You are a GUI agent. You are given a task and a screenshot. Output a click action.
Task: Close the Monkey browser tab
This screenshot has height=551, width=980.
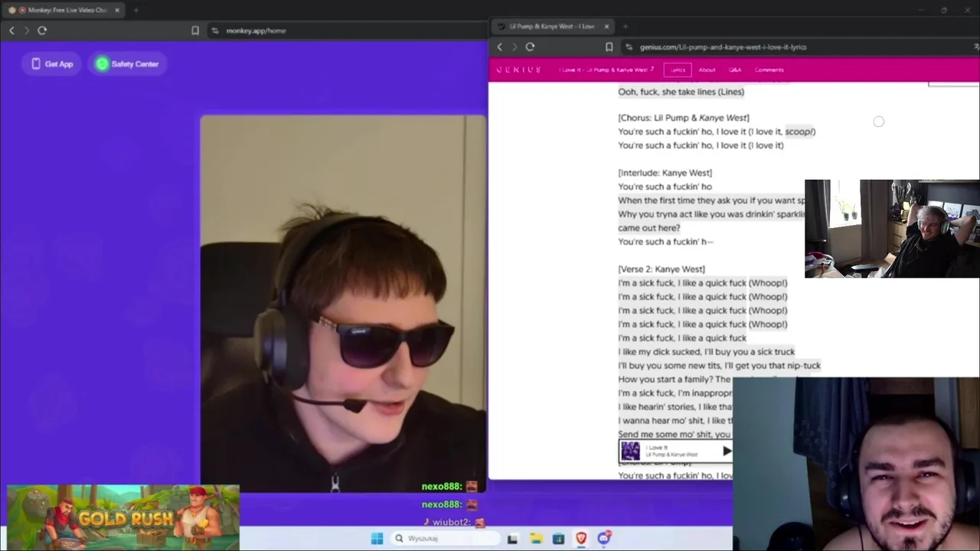pos(117,10)
